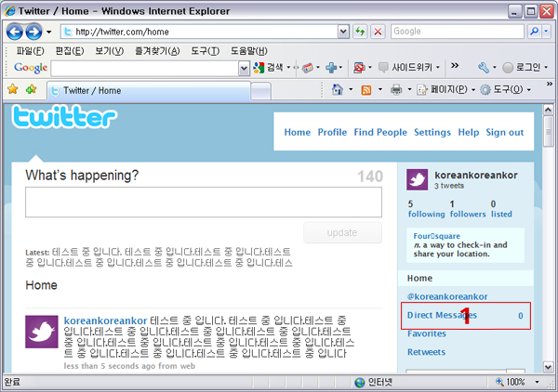Open the 도구(T) menu
Viewport: 558px width, 392px height.
[x=206, y=51]
